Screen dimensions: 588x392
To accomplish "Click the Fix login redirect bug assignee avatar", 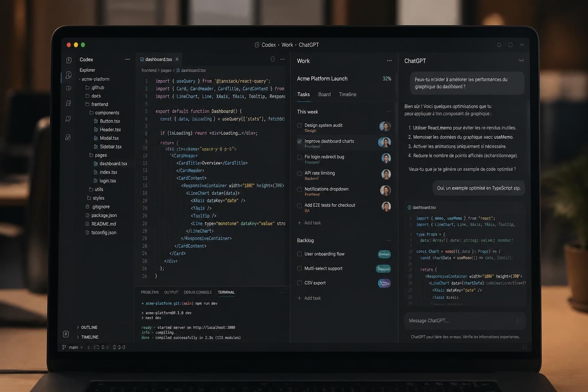I will point(386,158).
